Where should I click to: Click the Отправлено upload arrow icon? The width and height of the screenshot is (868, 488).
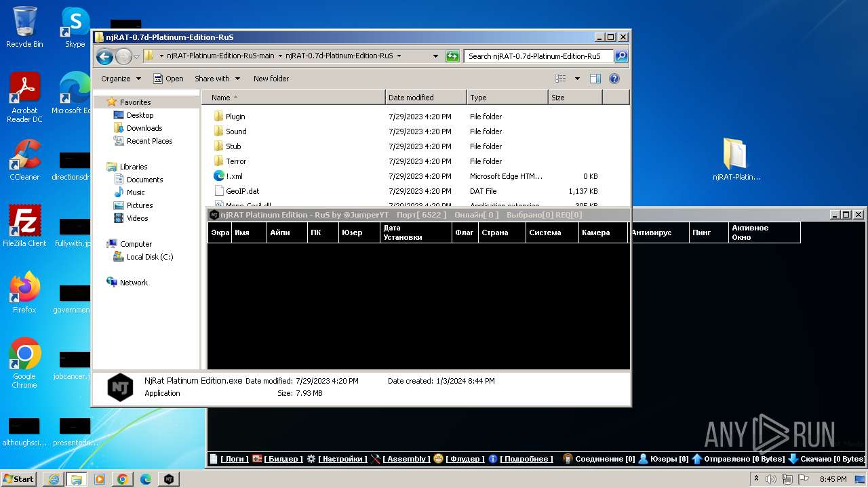pyautogui.click(x=696, y=459)
